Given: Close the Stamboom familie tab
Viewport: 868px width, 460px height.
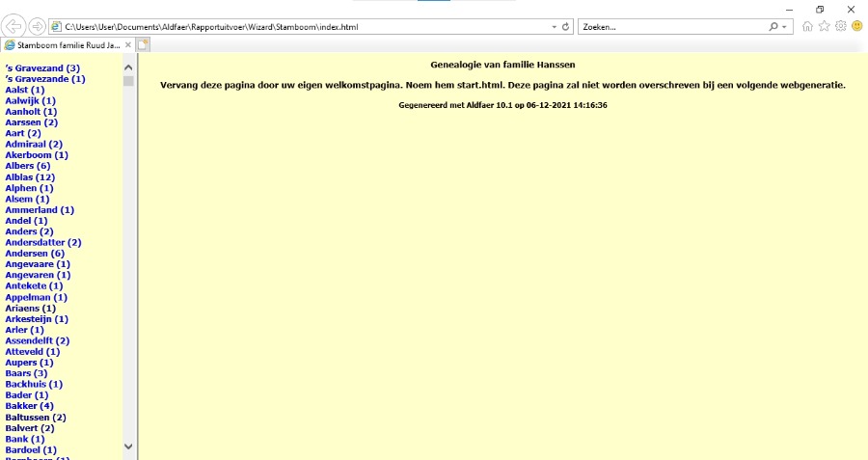Looking at the screenshot, I should pos(128,44).
